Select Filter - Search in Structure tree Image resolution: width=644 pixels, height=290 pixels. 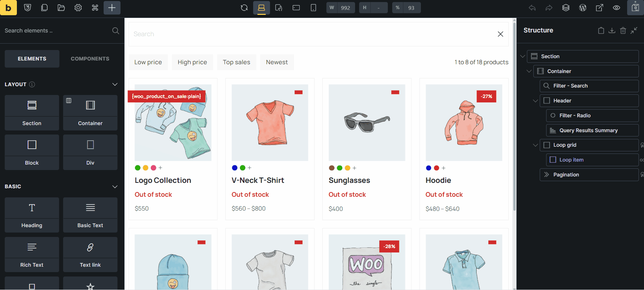589,86
